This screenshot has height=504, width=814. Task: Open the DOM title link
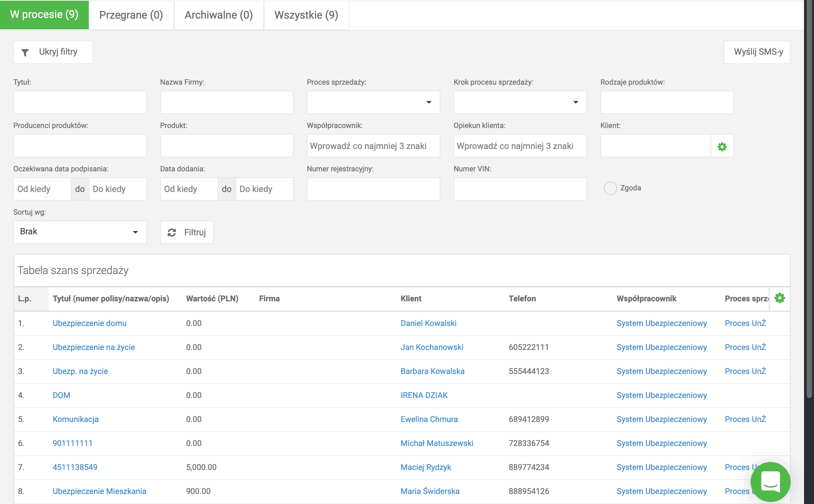[x=61, y=395]
